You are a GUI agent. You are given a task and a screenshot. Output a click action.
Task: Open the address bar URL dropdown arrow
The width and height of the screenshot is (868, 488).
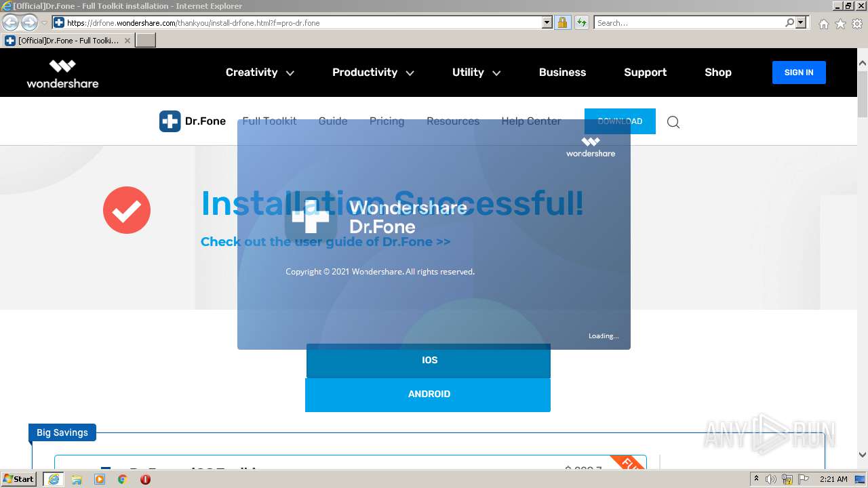tap(547, 22)
